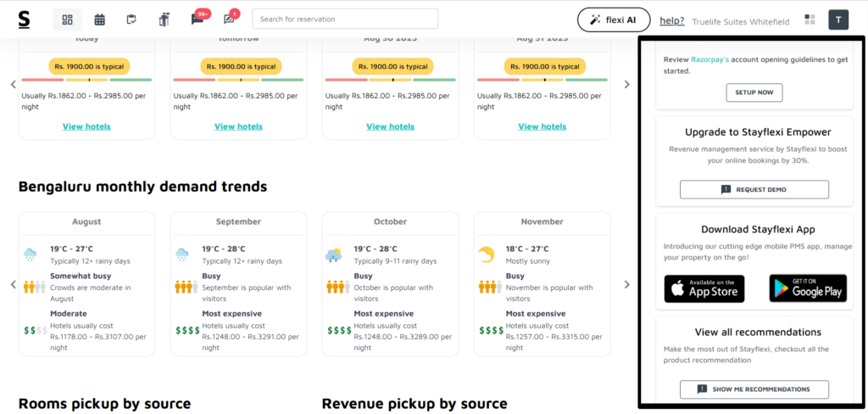This screenshot has height=414, width=868.
Task: Click the Aug 31 card price range bar
Action: 542,80
